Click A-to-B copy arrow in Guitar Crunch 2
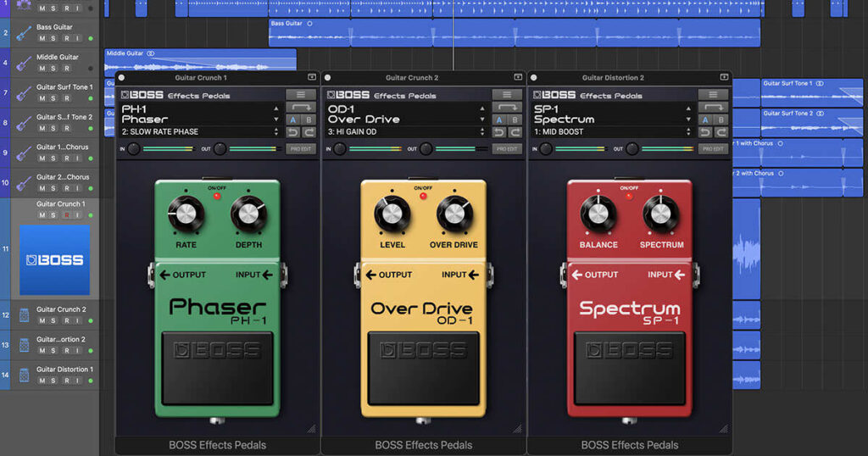The image size is (868, 456). [x=507, y=108]
